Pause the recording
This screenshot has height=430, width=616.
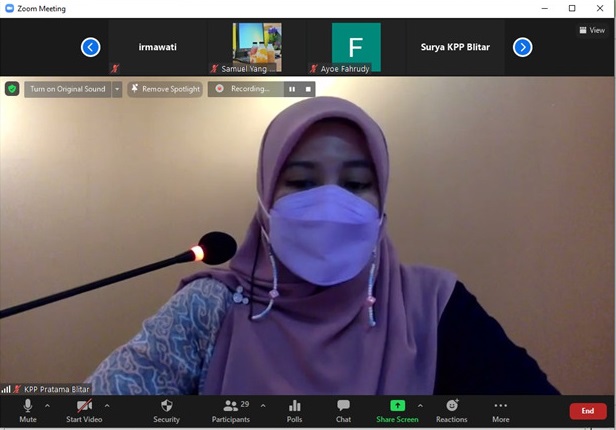click(292, 89)
